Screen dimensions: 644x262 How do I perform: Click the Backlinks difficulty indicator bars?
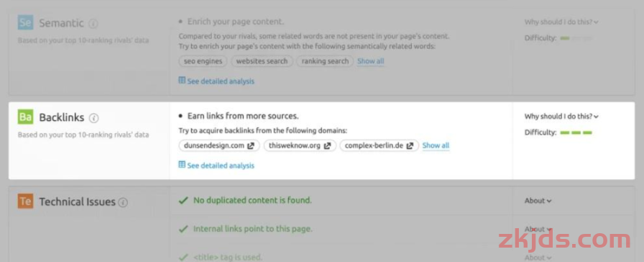point(576,133)
